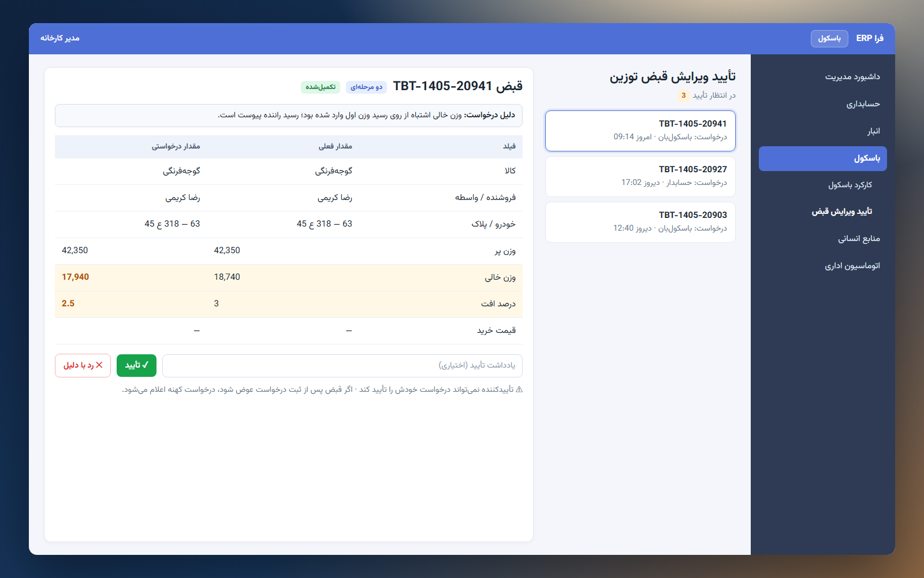
Task: Click the current empty weight 18,740
Action: [227, 277]
